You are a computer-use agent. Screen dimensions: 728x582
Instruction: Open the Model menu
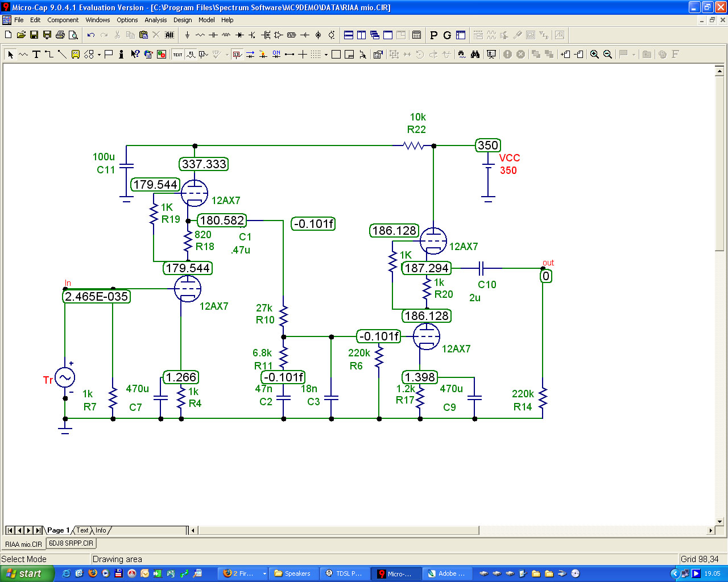click(x=206, y=20)
